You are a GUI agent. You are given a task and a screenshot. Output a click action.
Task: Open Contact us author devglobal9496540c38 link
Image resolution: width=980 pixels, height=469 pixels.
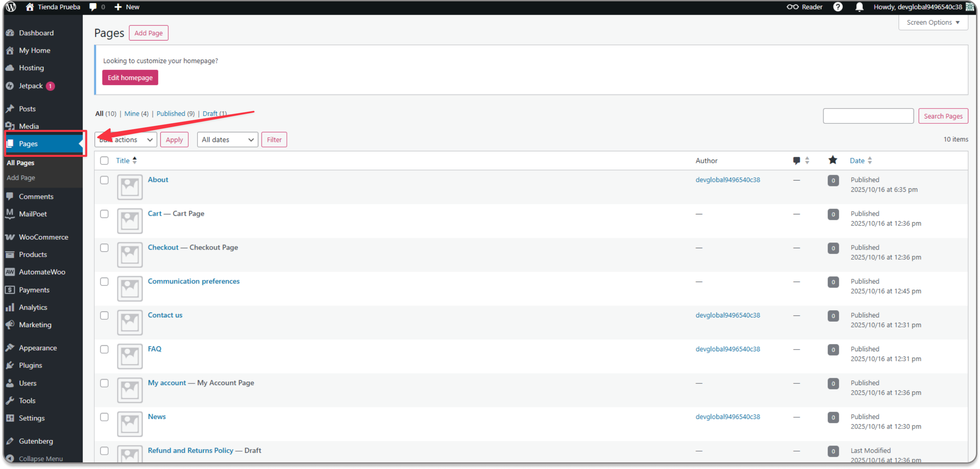click(x=727, y=315)
